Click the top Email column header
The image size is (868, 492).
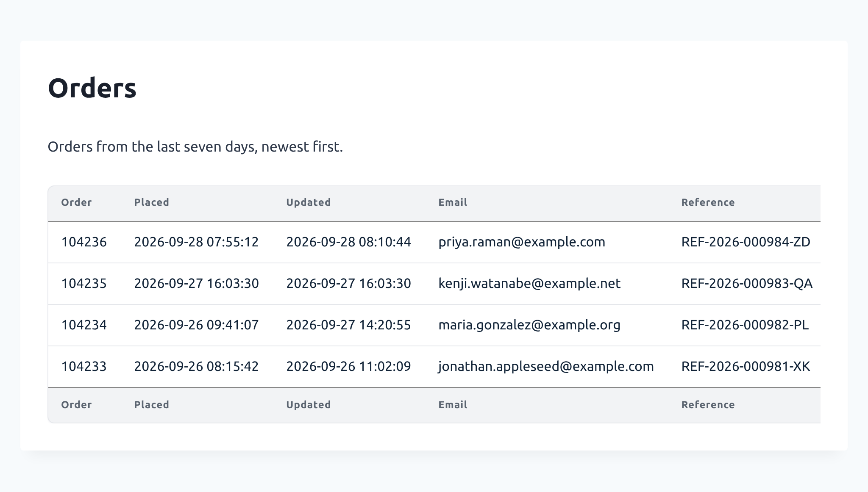[x=453, y=202]
